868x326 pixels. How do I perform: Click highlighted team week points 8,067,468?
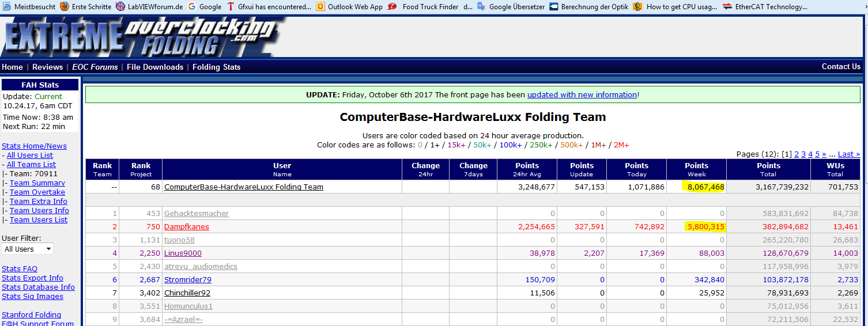705,187
